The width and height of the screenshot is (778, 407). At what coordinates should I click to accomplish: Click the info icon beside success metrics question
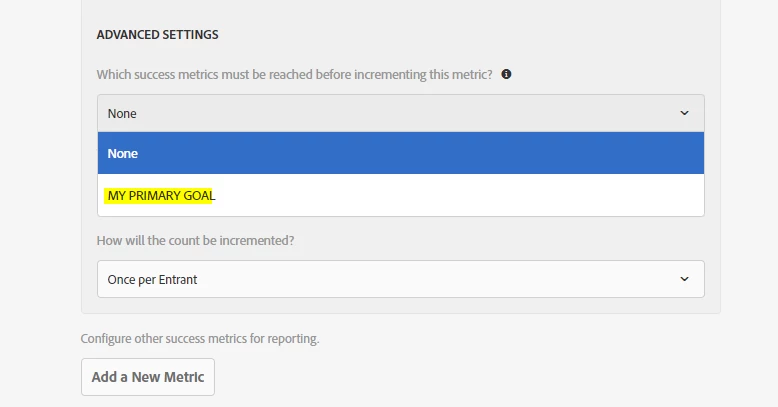point(506,74)
